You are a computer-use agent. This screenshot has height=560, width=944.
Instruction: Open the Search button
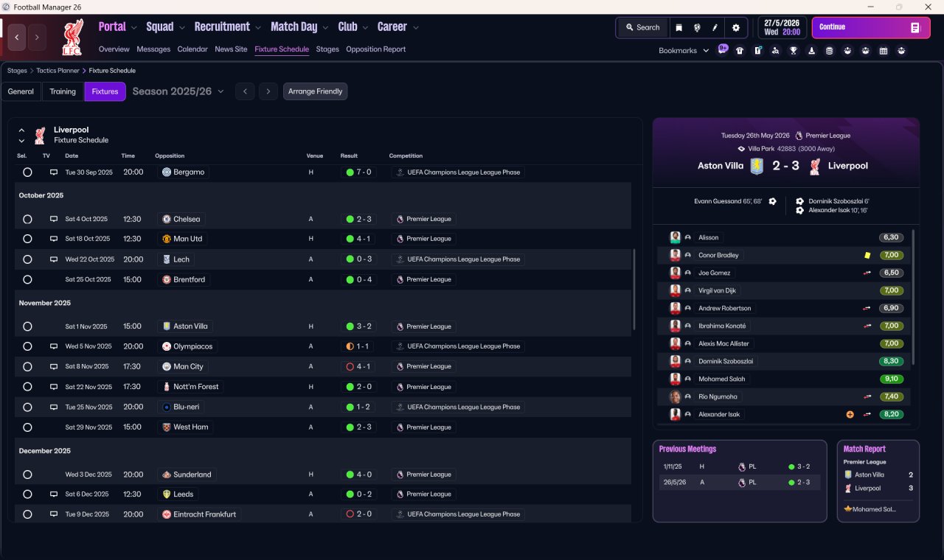pyautogui.click(x=642, y=27)
